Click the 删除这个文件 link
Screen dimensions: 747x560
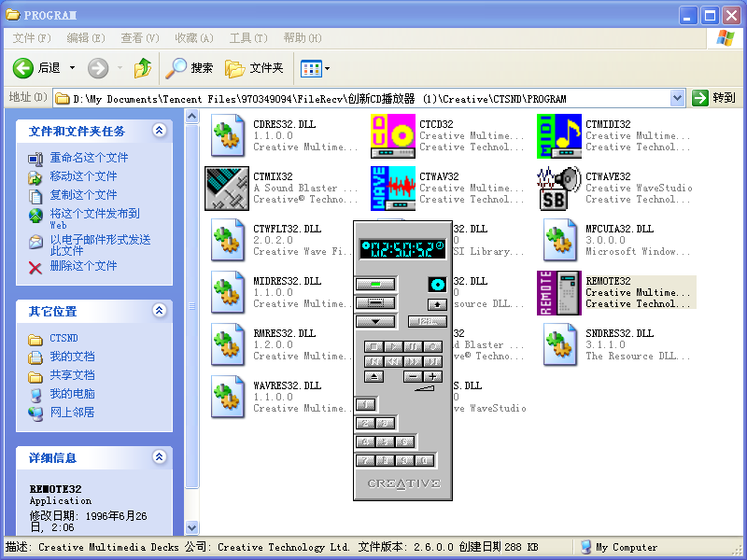[x=83, y=266]
